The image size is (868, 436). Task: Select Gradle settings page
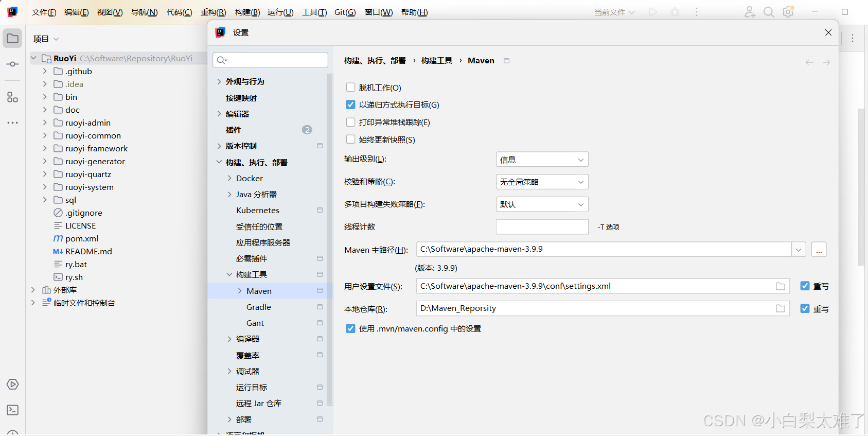[x=258, y=307]
